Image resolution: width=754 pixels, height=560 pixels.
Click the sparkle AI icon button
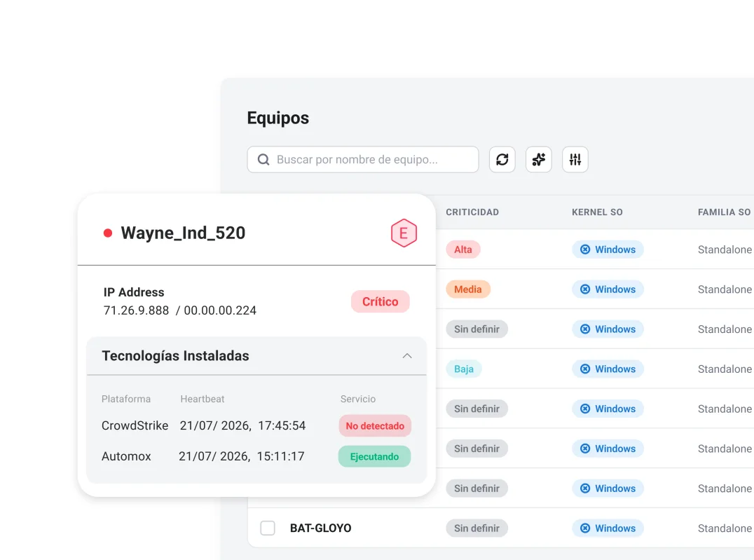pos(539,159)
